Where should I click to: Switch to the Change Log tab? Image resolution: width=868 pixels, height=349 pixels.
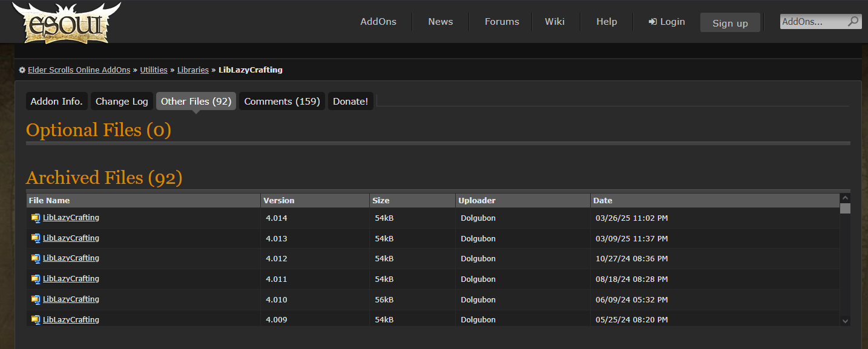[122, 102]
